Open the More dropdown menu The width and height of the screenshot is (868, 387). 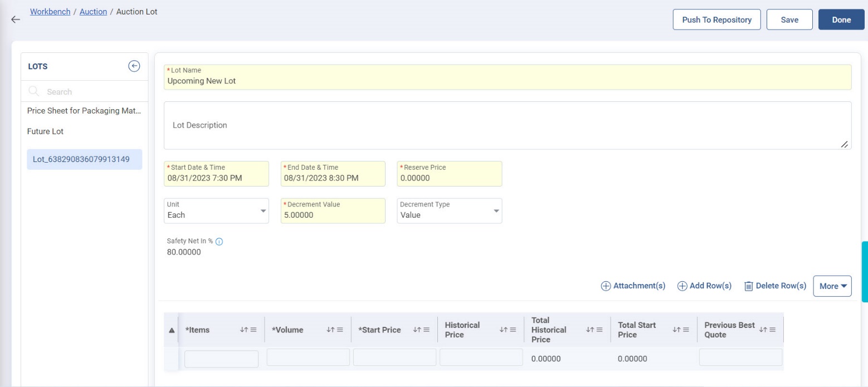point(832,286)
